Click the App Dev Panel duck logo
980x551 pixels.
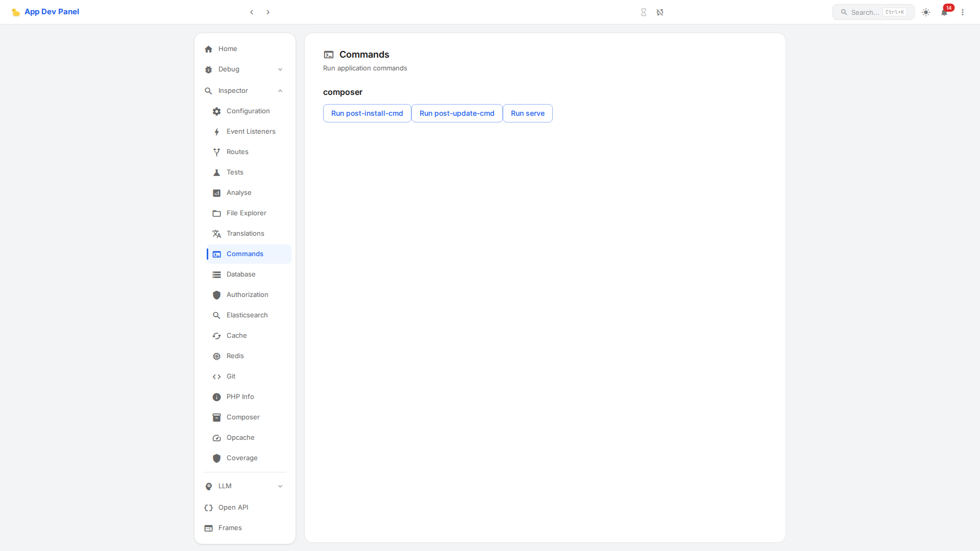coord(16,12)
